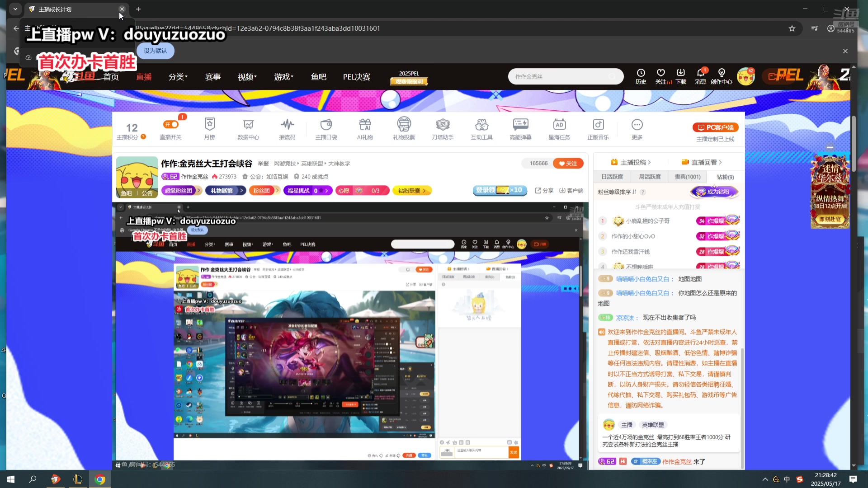This screenshot has height=488, width=868.
Task: Open the 创作中心 creator center icon
Action: (x=722, y=76)
